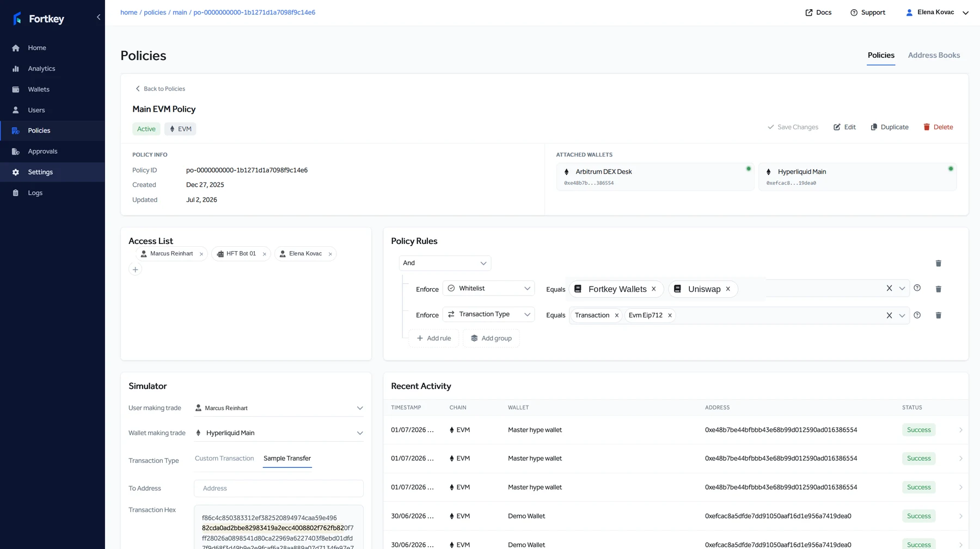Open the Arbitrum DEX Desk wallet card
Viewport: 980px width, 549px height.
click(655, 177)
